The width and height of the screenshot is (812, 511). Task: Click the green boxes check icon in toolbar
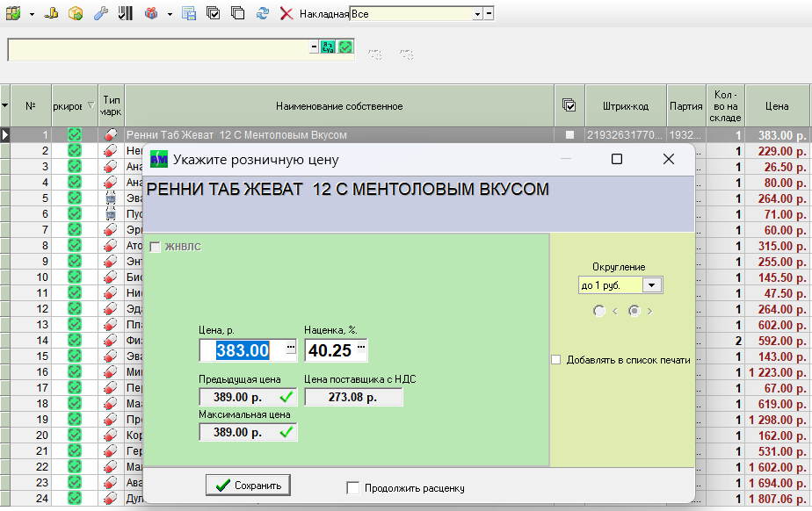tap(13, 13)
